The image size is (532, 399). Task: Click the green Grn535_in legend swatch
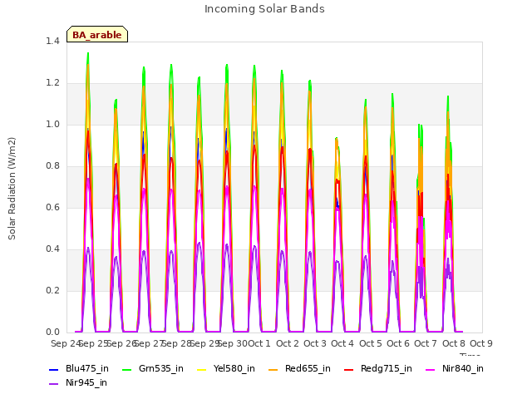[126, 369]
